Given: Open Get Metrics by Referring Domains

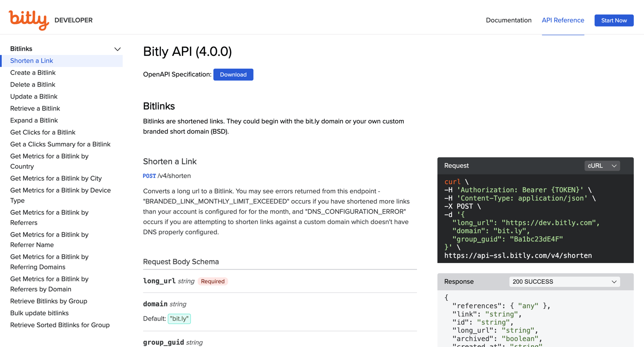Looking at the screenshot, I should click(x=49, y=262).
